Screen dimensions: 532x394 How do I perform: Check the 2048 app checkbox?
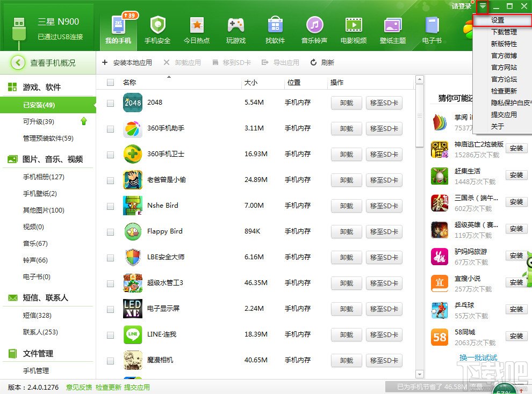coord(110,103)
